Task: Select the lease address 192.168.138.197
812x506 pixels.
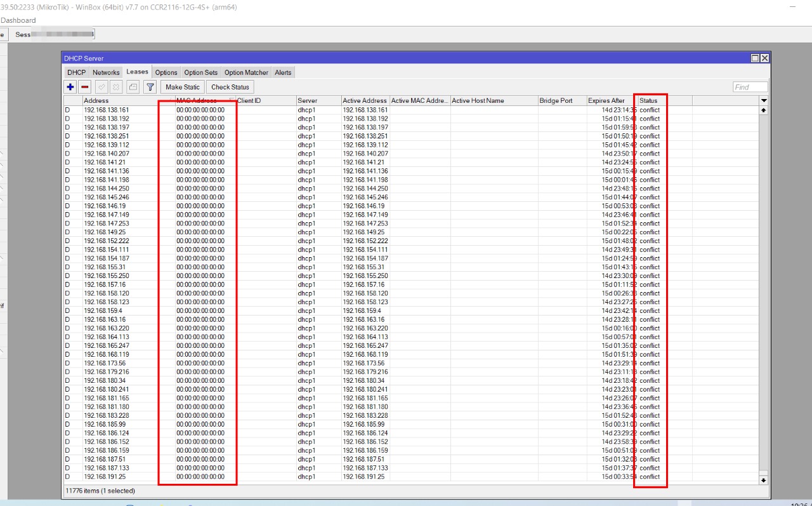Action: 106,128
